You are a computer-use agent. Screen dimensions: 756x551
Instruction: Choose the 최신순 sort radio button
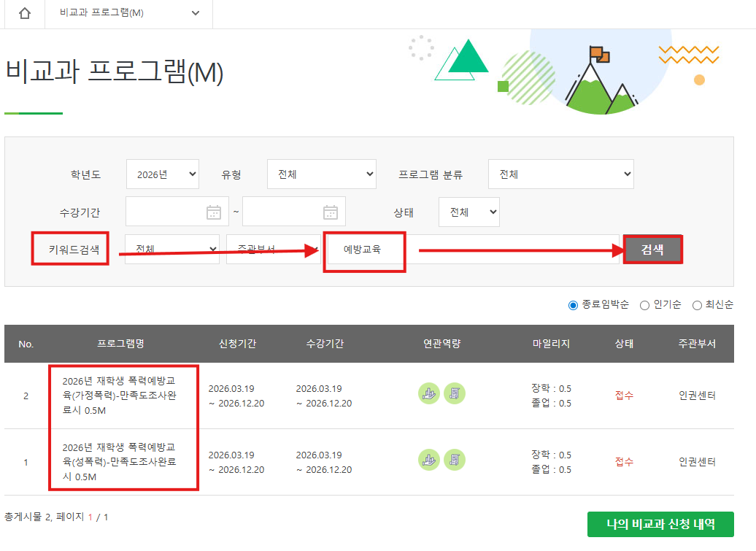697,305
